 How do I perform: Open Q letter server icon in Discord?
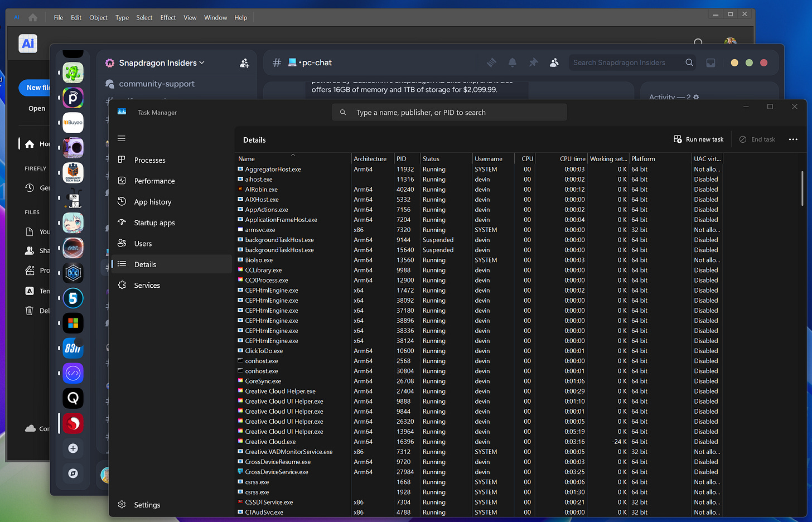[73, 398]
